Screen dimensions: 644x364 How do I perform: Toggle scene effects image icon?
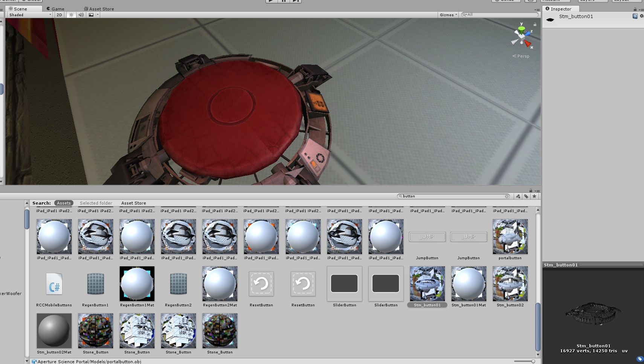91,15
